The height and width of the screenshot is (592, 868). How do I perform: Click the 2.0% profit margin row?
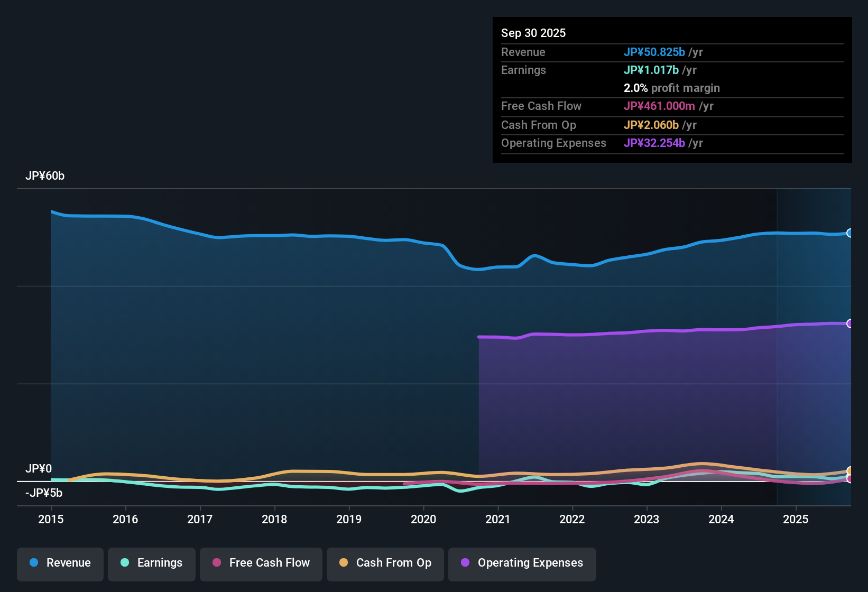click(x=672, y=88)
